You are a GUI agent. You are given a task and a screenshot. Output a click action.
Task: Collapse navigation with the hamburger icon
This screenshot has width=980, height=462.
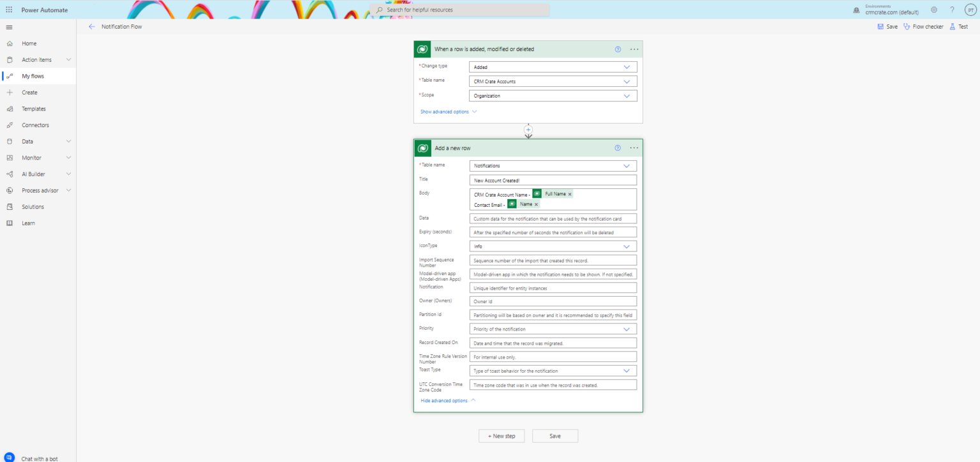[9, 27]
